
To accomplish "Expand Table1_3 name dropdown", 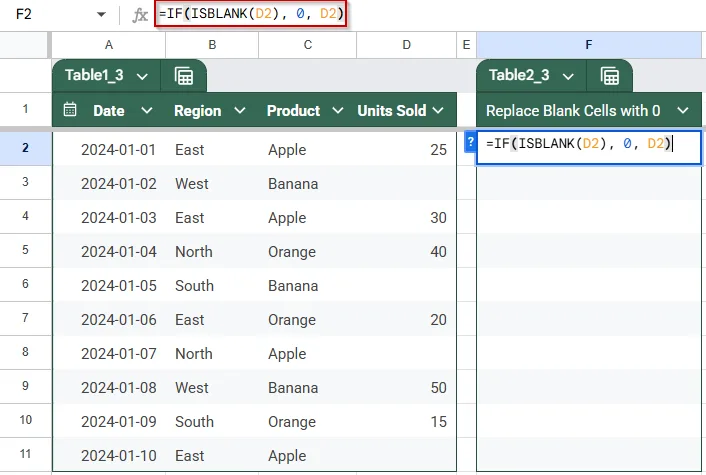I will [142, 77].
